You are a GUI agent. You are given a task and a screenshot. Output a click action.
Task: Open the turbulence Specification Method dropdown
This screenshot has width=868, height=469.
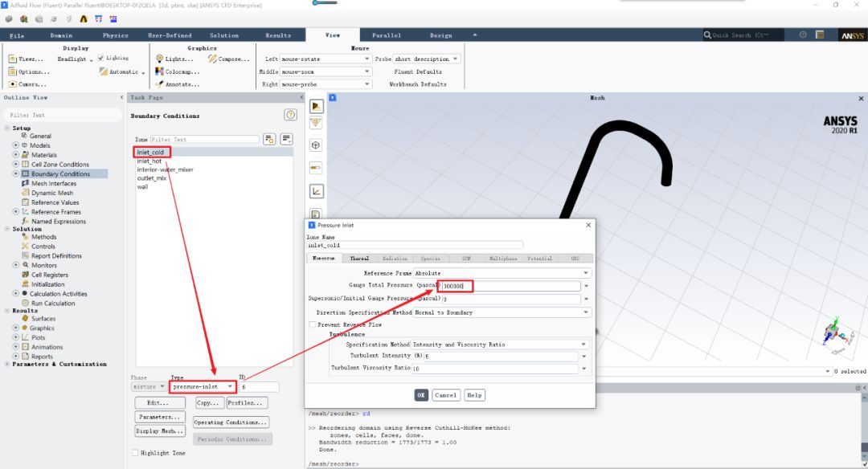coord(500,344)
